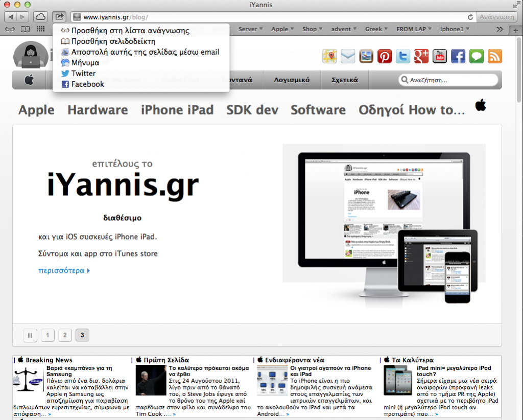Click the Share toolbar button
Image resolution: width=523 pixels, height=420 pixels.
[59, 17]
